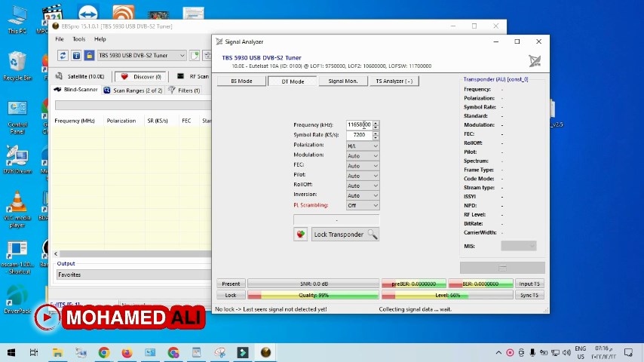Click the Discover (0) heart button

(x=141, y=76)
